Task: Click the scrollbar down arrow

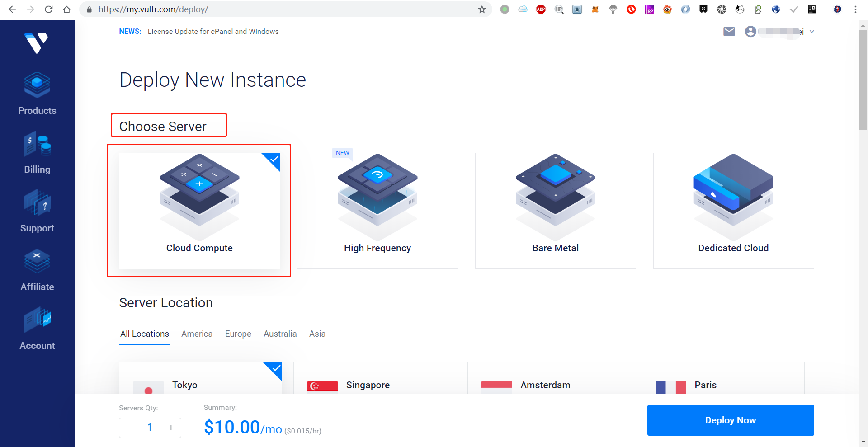Action: [863, 442]
